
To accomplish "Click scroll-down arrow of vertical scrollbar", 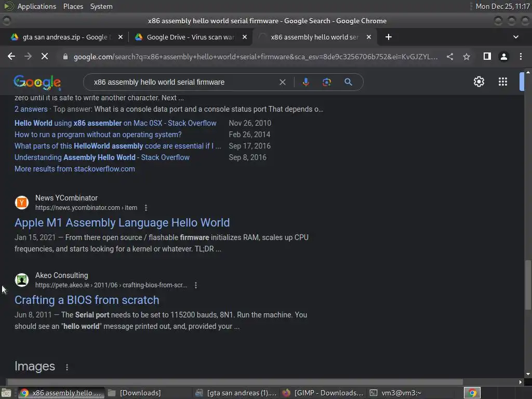I will [528, 374].
